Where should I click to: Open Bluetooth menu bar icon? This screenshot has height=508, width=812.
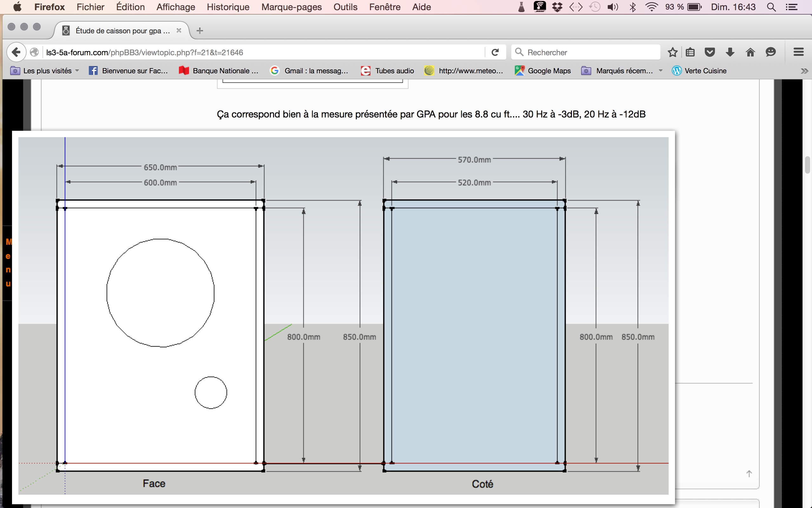(x=632, y=7)
